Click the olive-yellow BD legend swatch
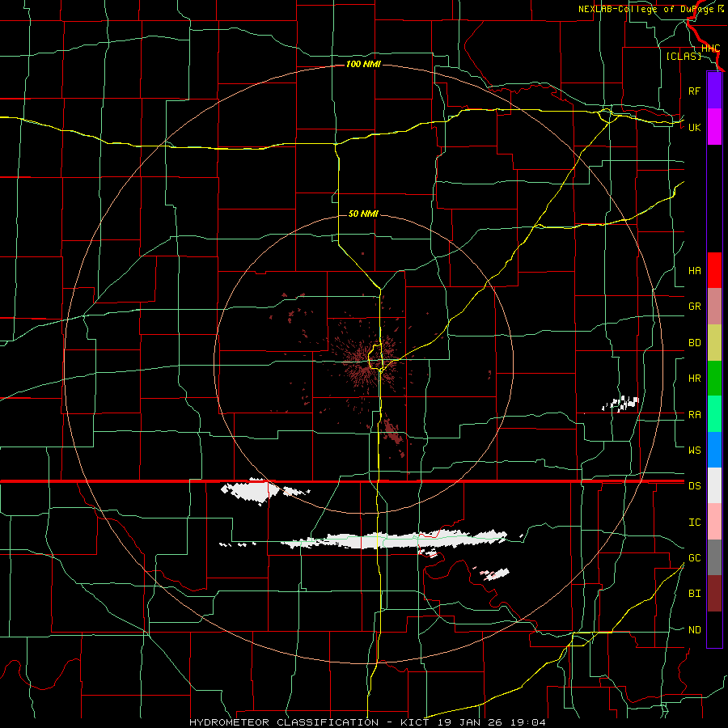This screenshot has height=728, width=728. [714, 343]
